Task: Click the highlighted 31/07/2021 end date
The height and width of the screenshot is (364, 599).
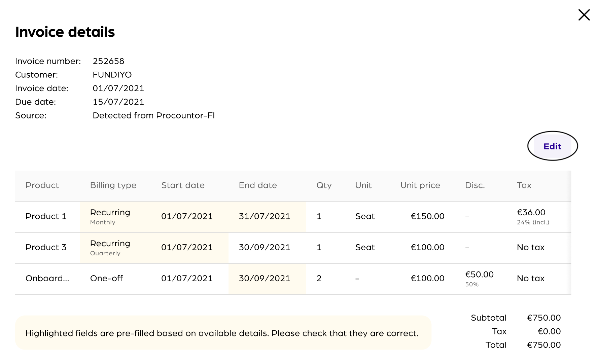Action: tap(264, 216)
